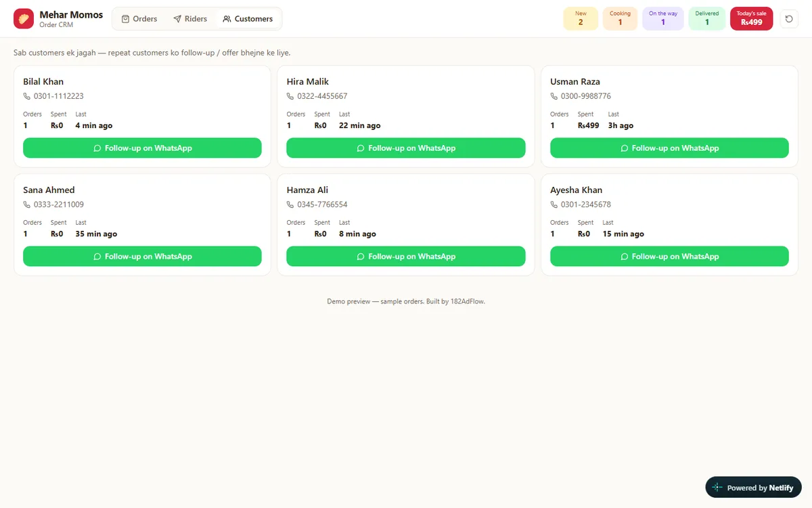The height and width of the screenshot is (508, 812).
Task: Open the Orders tab
Action: [x=139, y=19]
